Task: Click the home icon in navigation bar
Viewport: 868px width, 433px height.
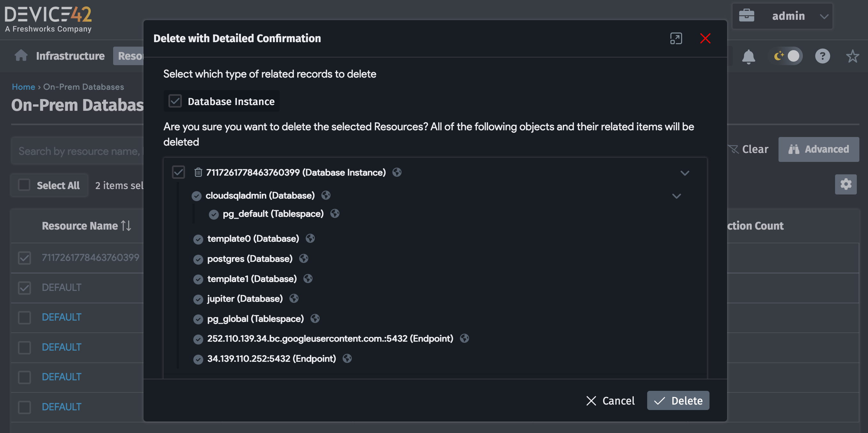Action: click(21, 56)
